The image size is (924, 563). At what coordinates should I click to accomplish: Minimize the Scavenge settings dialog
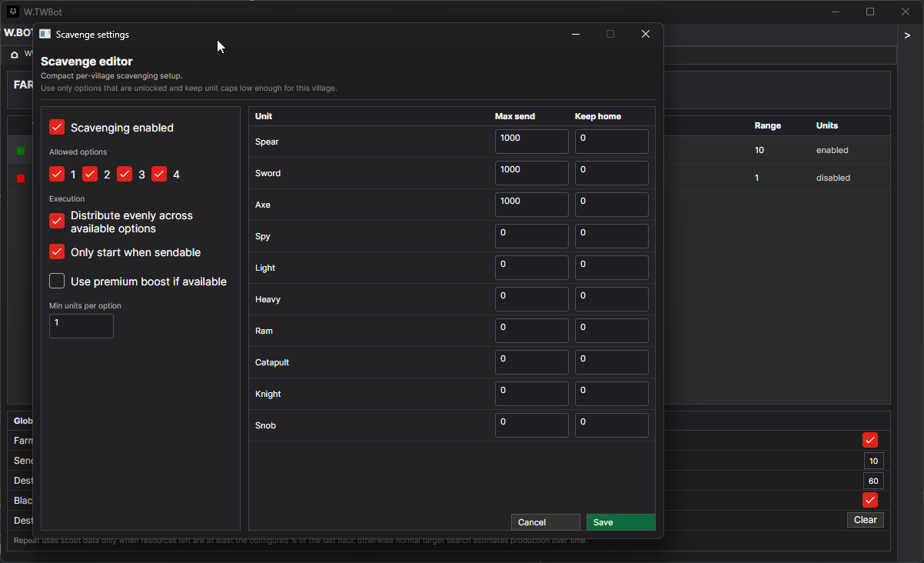576,34
